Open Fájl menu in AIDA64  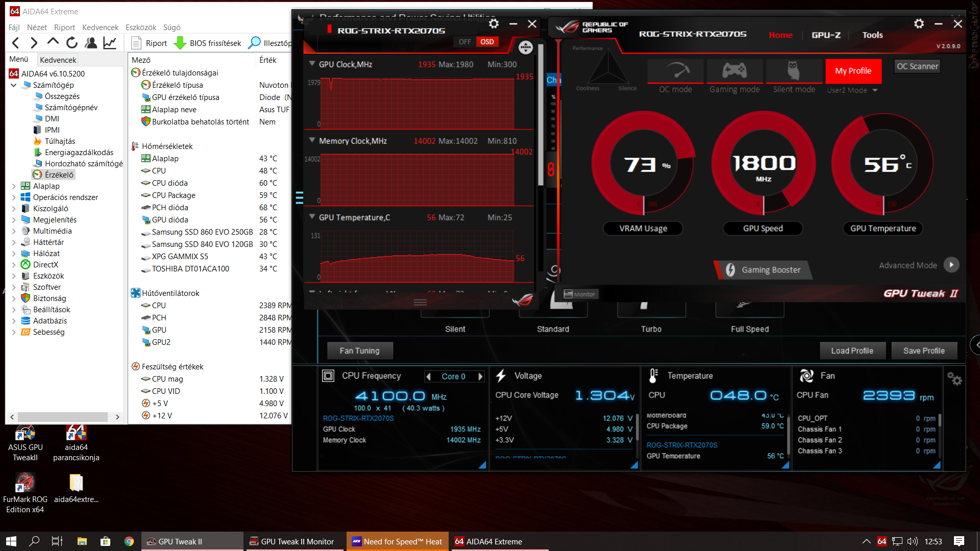[14, 28]
